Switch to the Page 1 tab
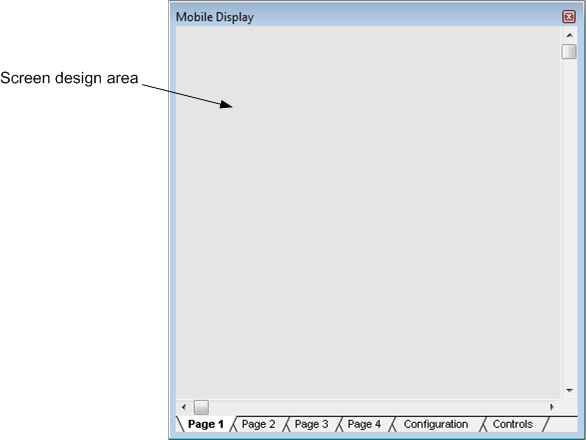 click(206, 424)
